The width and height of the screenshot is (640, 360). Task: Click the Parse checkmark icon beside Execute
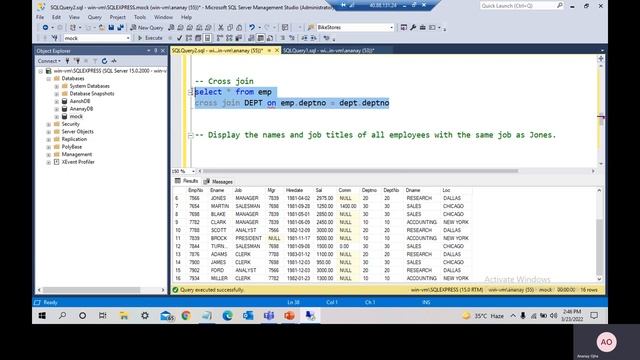[179, 38]
